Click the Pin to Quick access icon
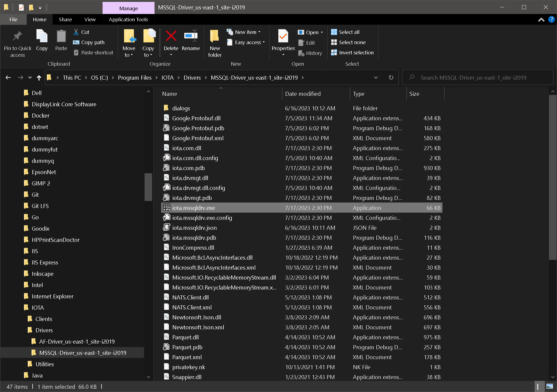Image resolution: width=557 pixels, height=392 pixels. 17,36
